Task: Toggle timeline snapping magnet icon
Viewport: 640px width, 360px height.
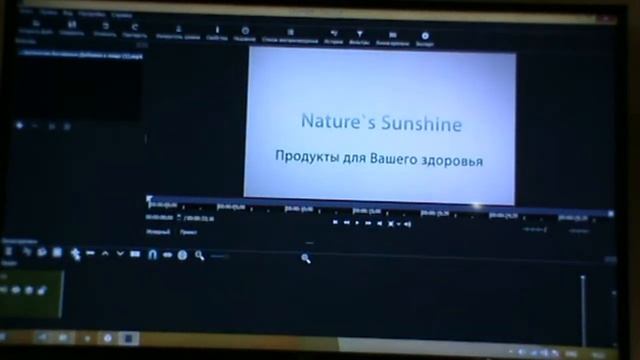Action: (x=152, y=255)
